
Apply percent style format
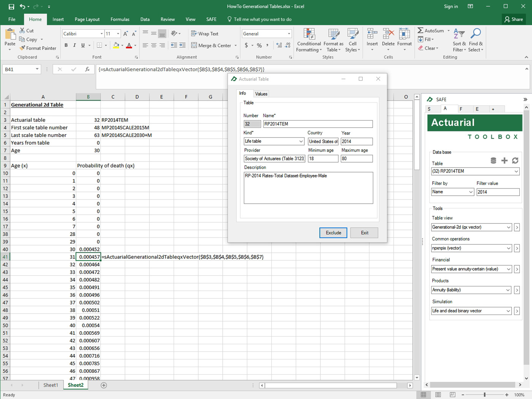click(259, 45)
